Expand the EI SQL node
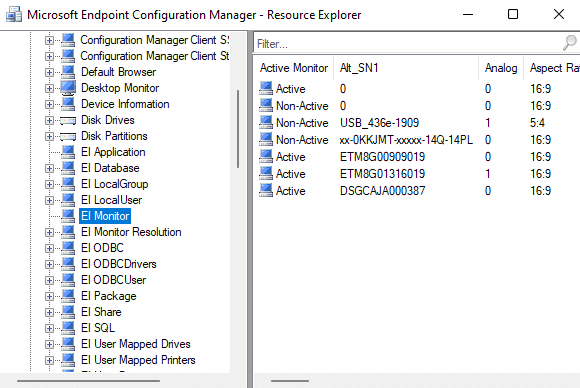The image size is (580, 388). pyautogui.click(x=49, y=328)
